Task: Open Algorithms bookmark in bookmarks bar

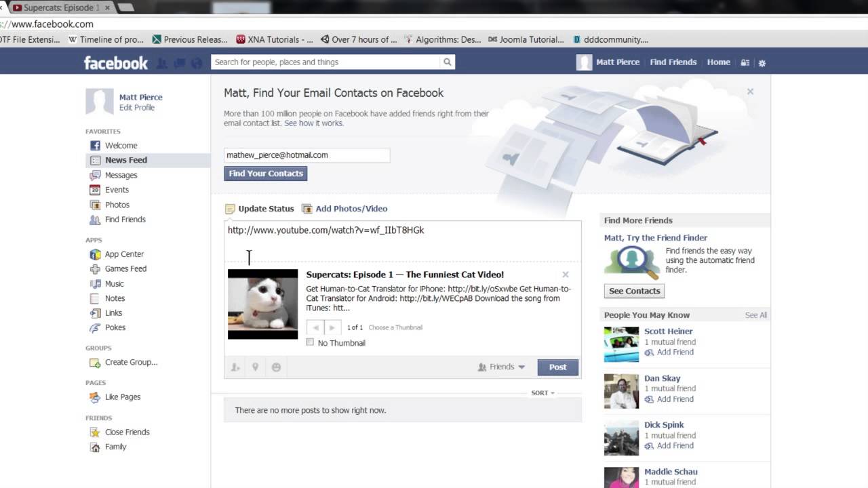Action: coord(442,39)
